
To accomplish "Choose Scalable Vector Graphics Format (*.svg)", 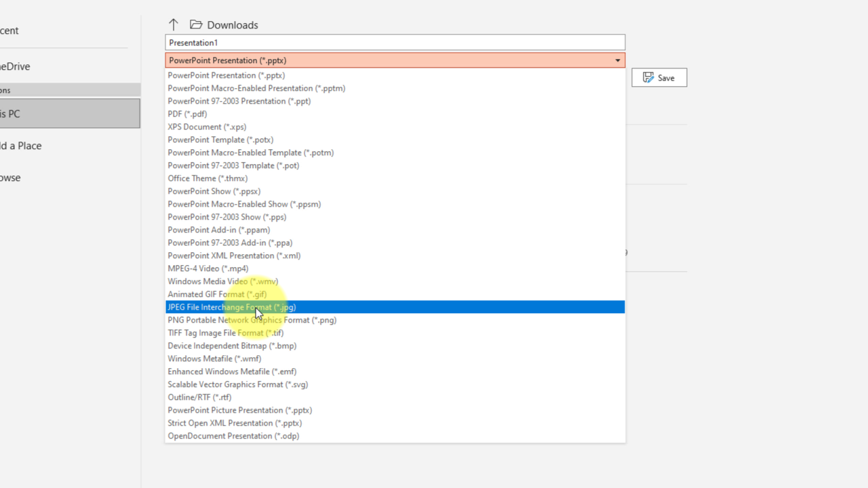I will tap(395, 384).
